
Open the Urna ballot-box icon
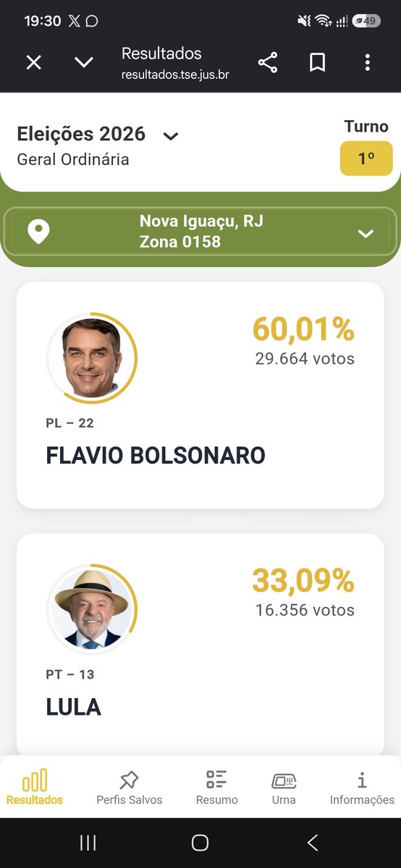(284, 788)
